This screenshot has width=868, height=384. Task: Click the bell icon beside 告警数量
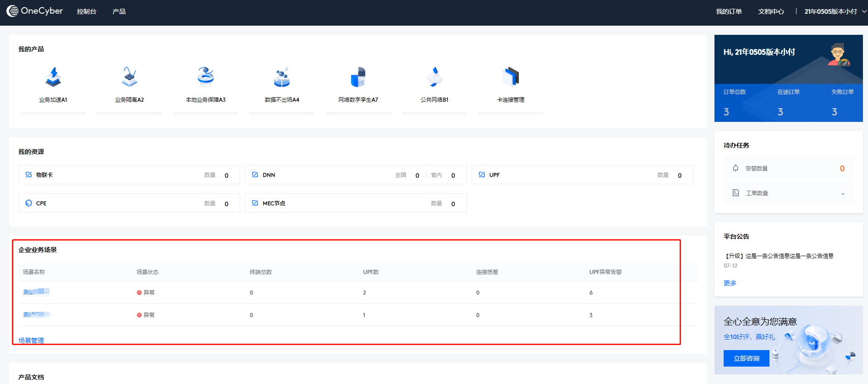click(x=736, y=168)
